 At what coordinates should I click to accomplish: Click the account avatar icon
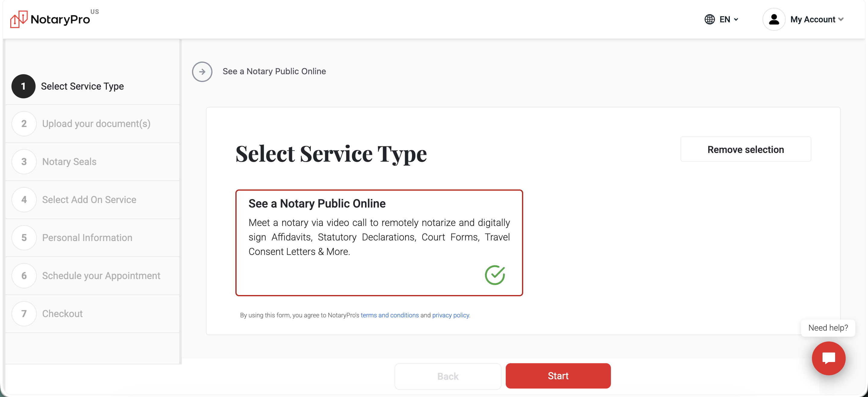(774, 19)
